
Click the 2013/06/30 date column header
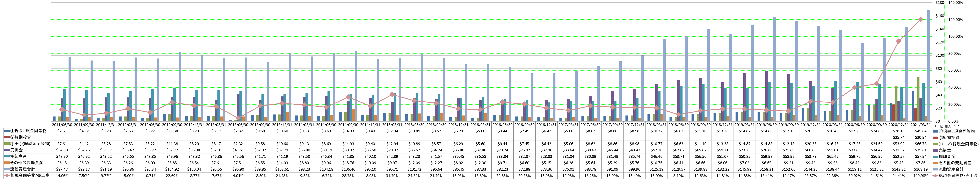238,125
